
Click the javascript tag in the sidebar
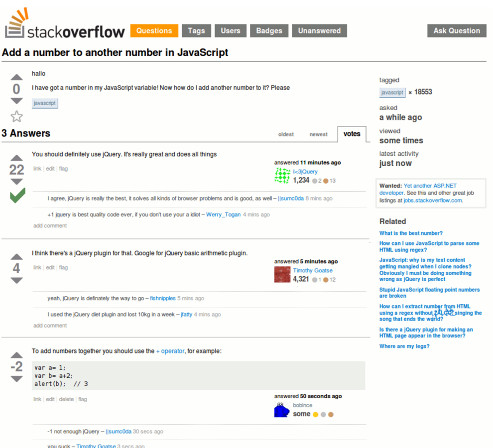tap(392, 93)
